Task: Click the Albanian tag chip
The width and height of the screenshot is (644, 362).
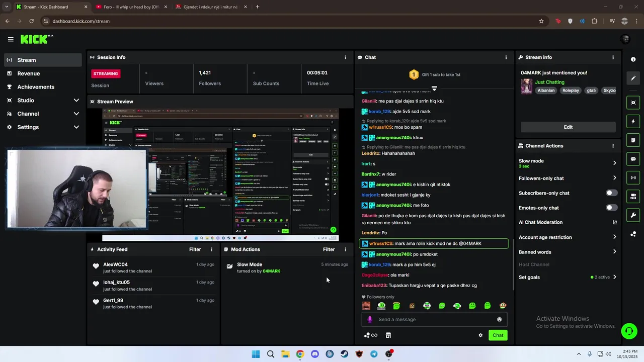Action: [x=546, y=90]
